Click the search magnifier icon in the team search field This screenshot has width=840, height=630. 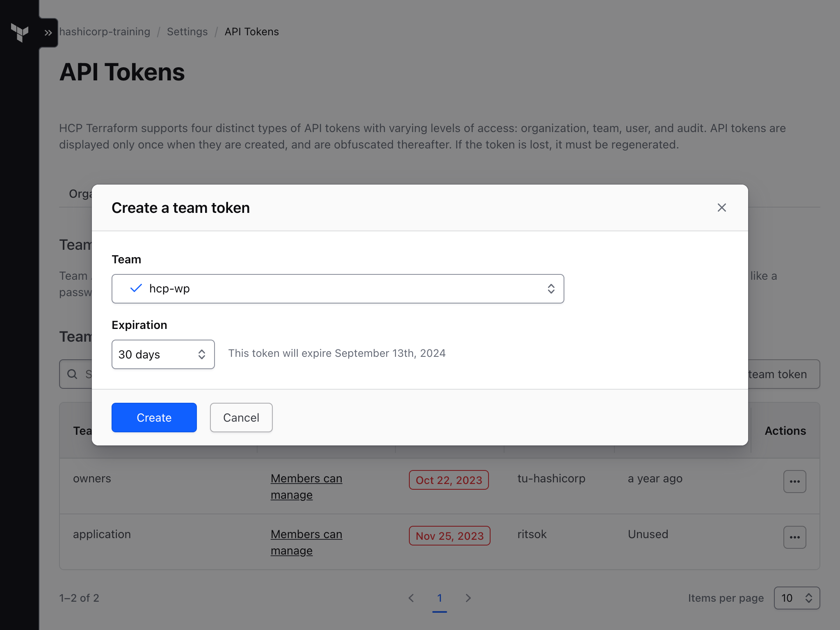click(x=73, y=374)
